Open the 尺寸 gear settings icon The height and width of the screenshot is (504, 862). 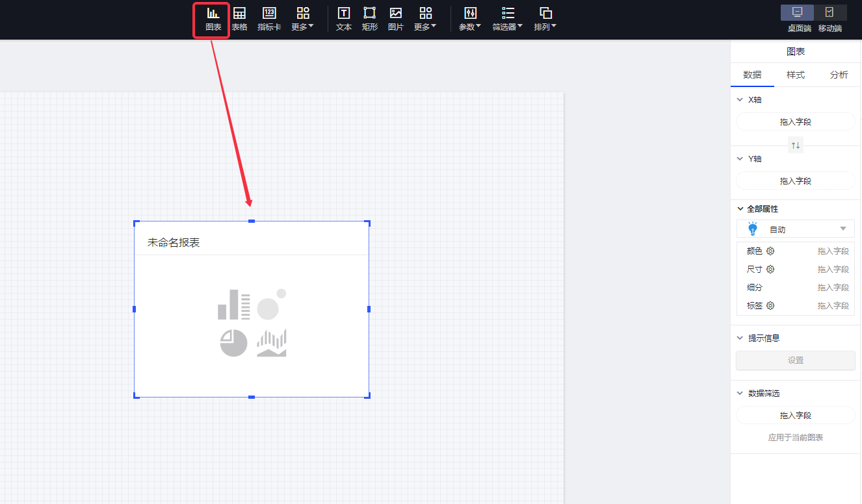(x=770, y=270)
